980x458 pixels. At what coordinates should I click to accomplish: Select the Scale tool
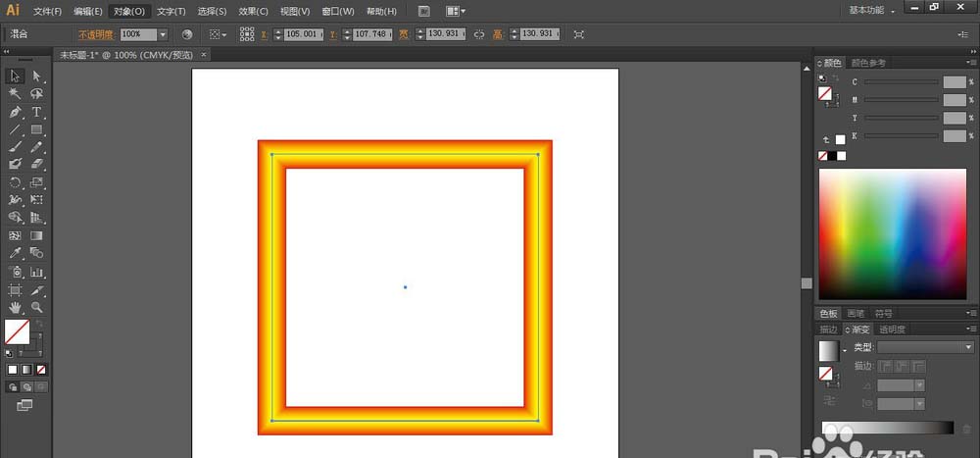tap(37, 182)
